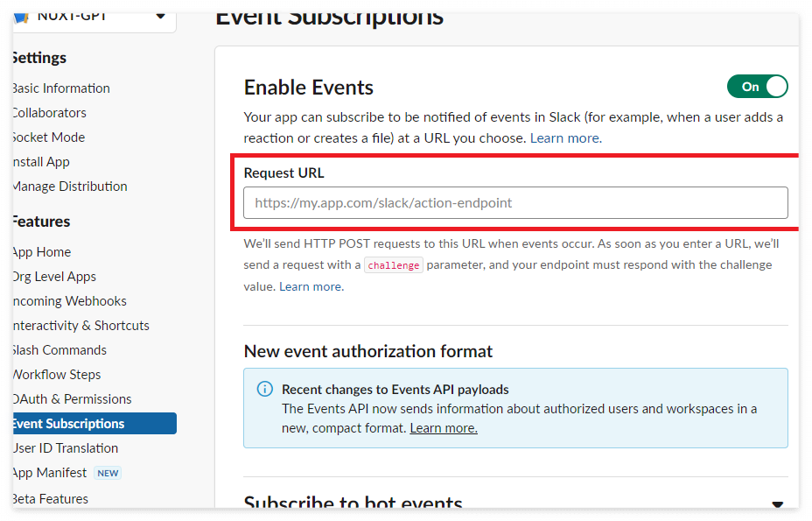Open Learn more link in Events API notice

click(x=444, y=428)
